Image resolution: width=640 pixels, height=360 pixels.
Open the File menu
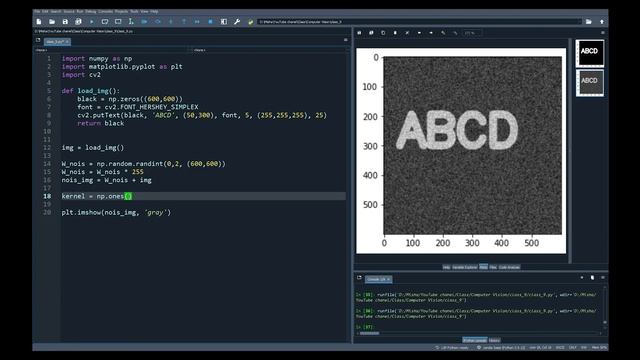point(37,11)
